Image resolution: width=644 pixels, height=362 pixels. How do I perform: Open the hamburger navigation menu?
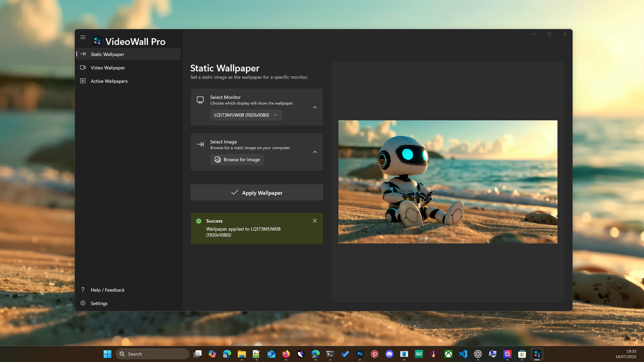tap(83, 37)
